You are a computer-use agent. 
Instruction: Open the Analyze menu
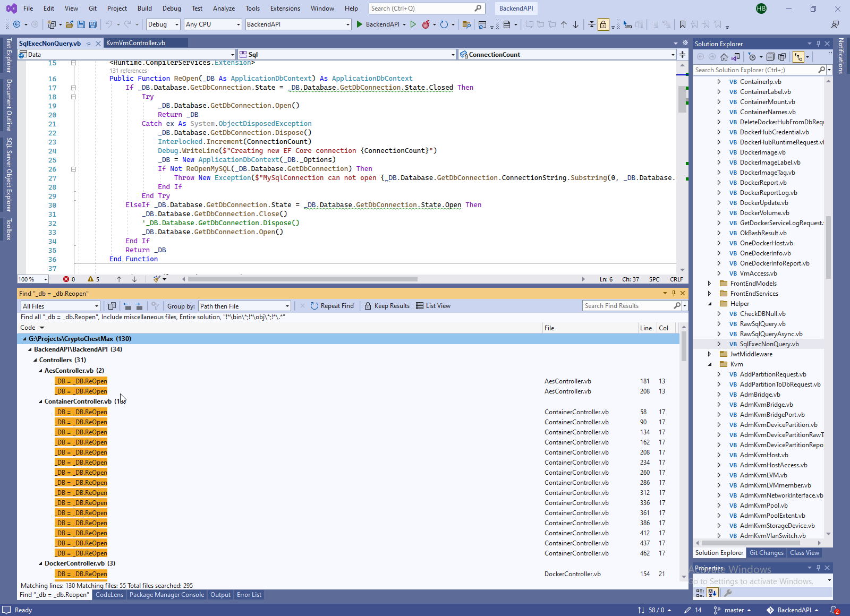[224, 8]
